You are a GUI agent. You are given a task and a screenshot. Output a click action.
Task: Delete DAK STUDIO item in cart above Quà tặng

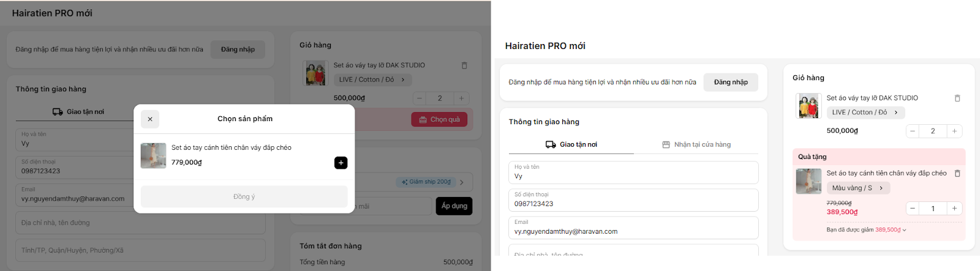tap(957, 98)
